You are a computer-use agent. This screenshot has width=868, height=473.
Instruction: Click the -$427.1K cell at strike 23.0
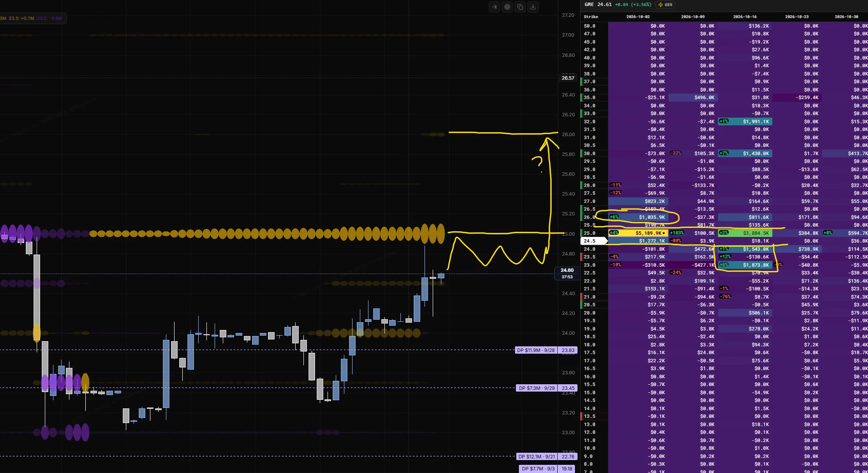(693, 265)
